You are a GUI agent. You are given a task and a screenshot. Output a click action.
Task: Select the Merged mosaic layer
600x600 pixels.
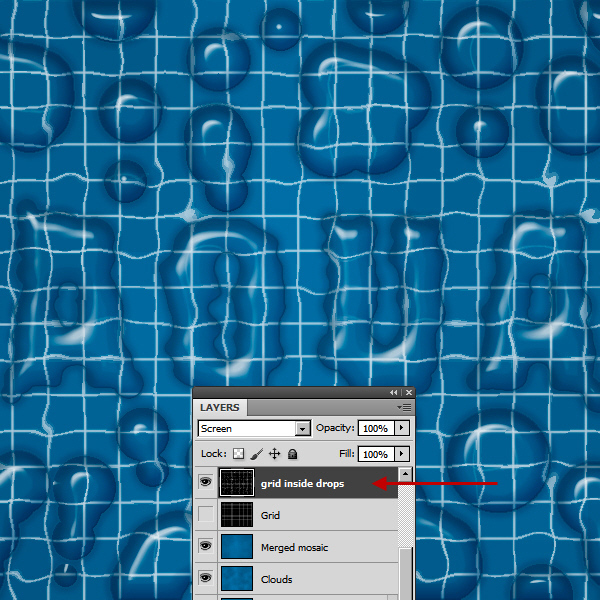[294, 547]
